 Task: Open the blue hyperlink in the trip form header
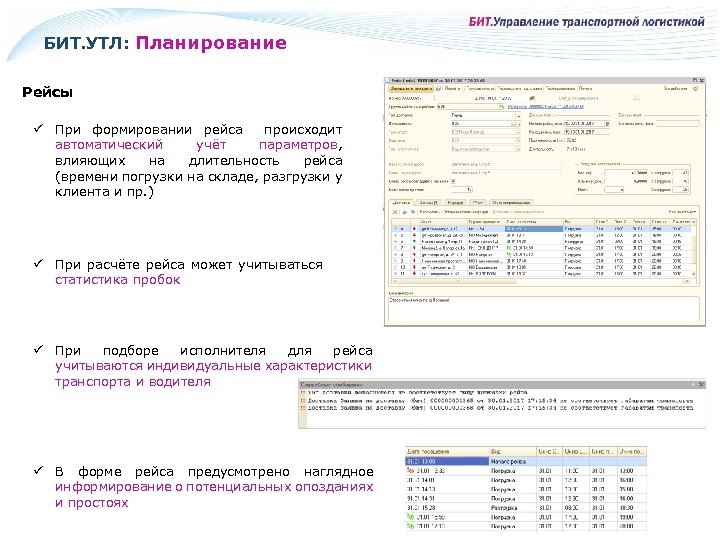click(x=546, y=106)
